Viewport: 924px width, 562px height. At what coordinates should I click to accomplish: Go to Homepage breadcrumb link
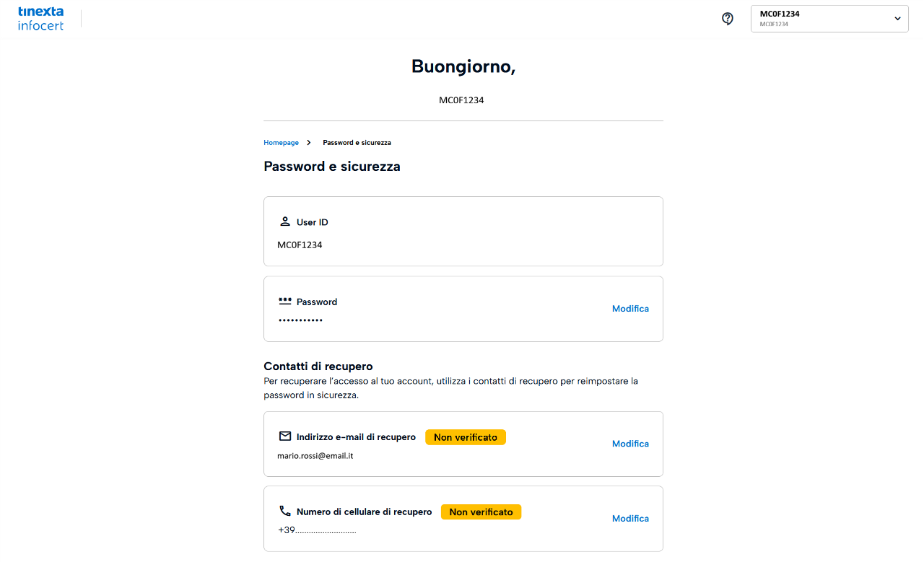(281, 143)
